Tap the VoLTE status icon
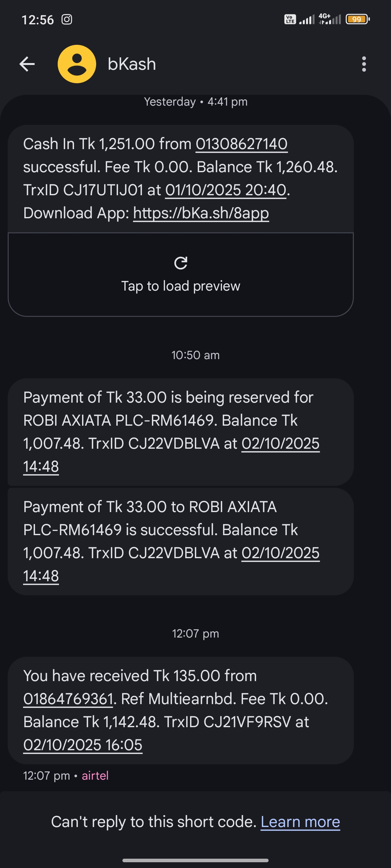The image size is (391, 868). [x=290, y=20]
